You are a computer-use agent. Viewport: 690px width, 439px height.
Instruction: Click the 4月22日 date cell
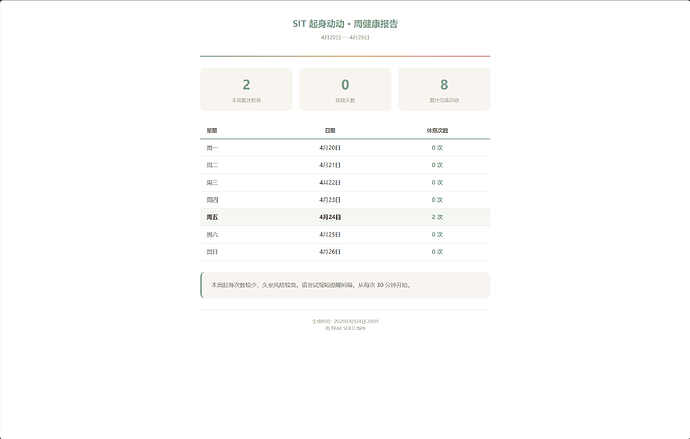pos(330,182)
